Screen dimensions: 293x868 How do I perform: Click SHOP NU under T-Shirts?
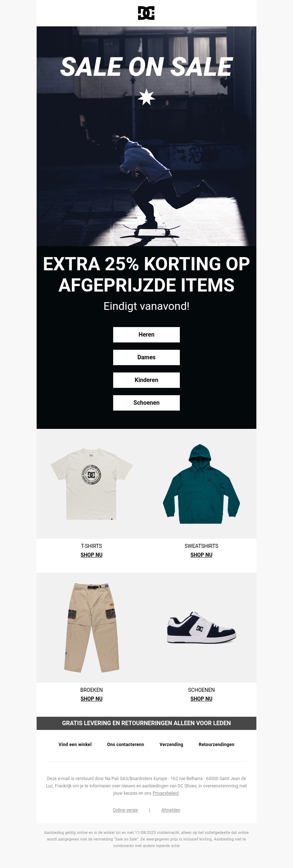(92, 555)
